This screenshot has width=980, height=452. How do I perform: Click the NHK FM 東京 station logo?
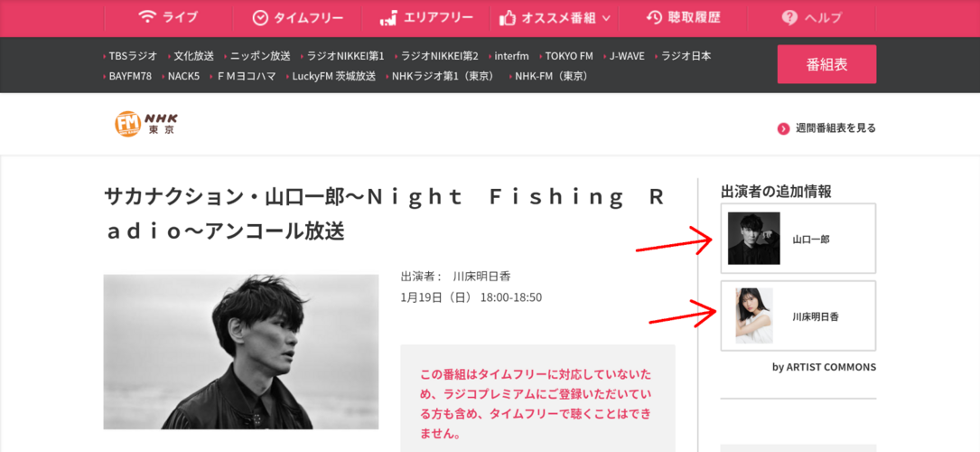coord(146,124)
